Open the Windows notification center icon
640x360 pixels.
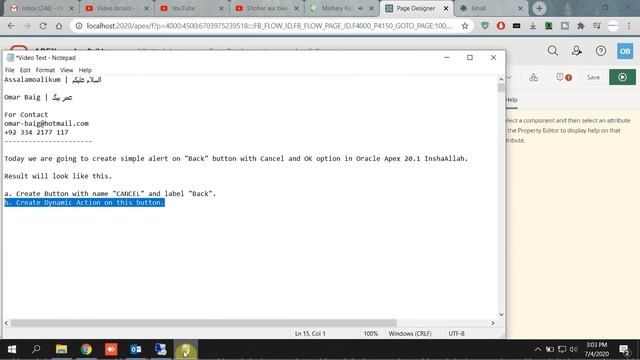click(624, 349)
